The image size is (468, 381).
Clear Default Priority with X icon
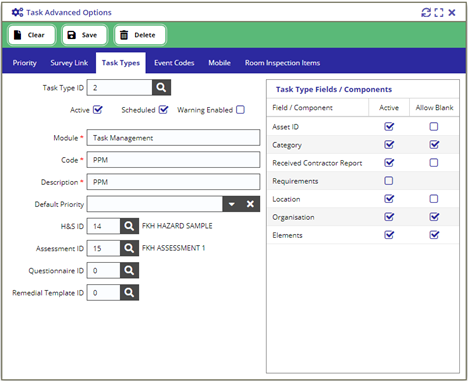[250, 204]
